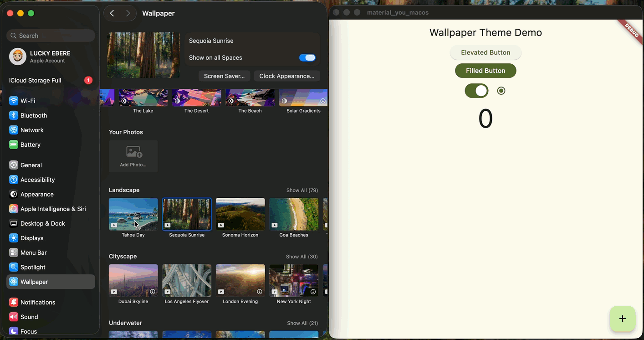
Task: Click the Displays sidebar icon
Action: (14, 238)
